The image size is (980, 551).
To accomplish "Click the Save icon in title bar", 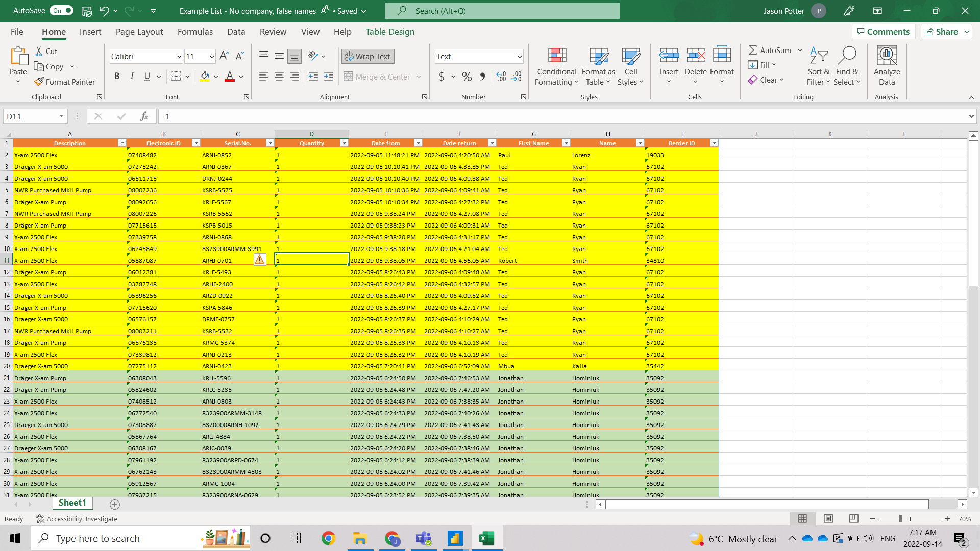I will (87, 11).
